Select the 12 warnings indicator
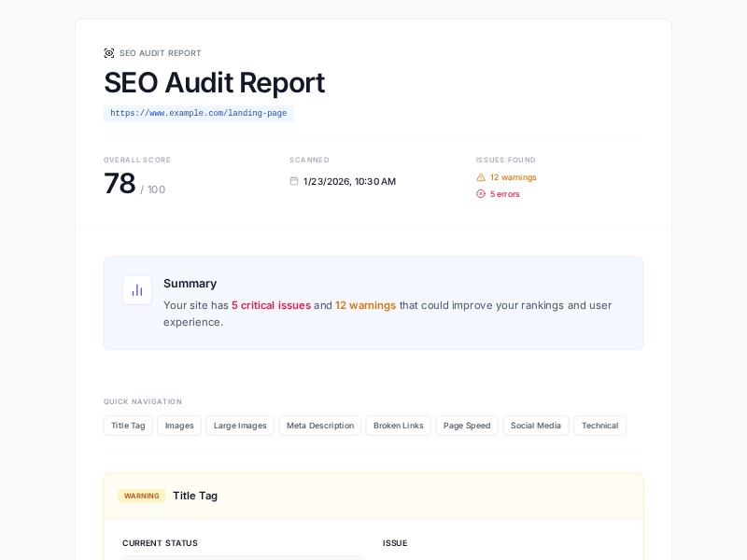This screenshot has height=560, width=747. (x=507, y=177)
